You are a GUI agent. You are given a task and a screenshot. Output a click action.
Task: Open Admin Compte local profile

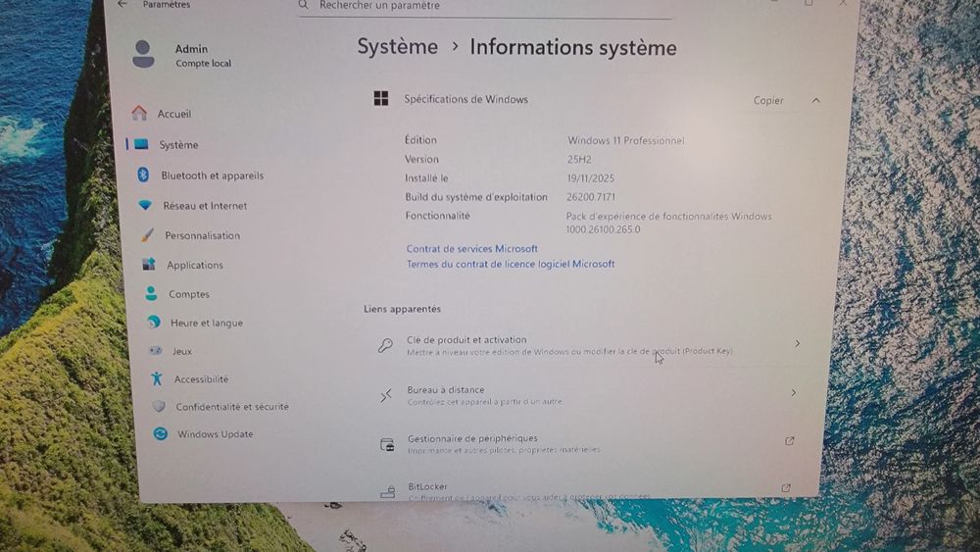(181, 55)
